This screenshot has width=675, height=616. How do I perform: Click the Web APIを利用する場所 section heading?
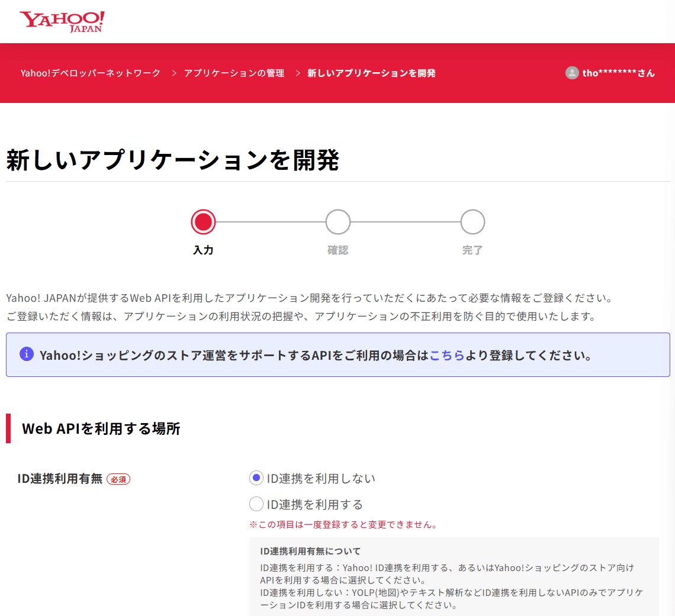point(101,428)
